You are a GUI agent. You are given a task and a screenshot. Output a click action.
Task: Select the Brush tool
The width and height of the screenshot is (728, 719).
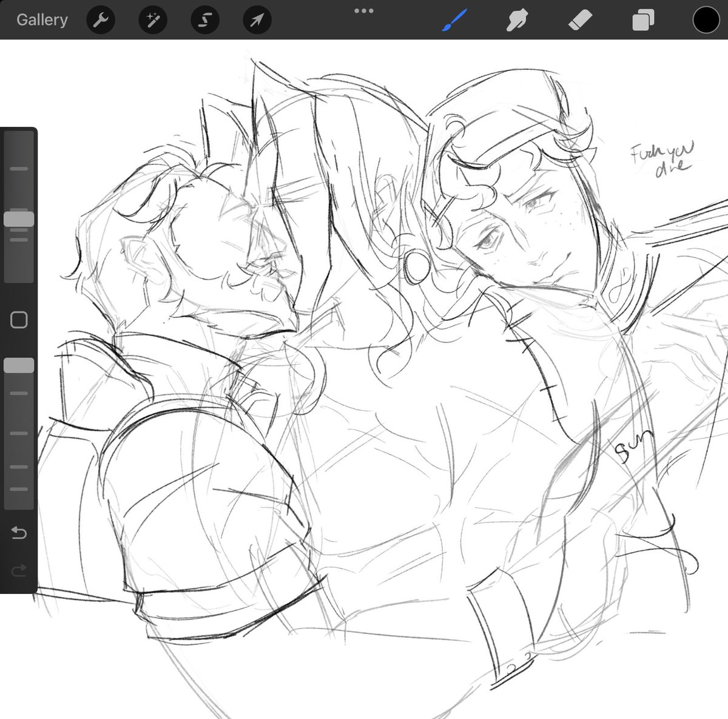pyautogui.click(x=454, y=21)
